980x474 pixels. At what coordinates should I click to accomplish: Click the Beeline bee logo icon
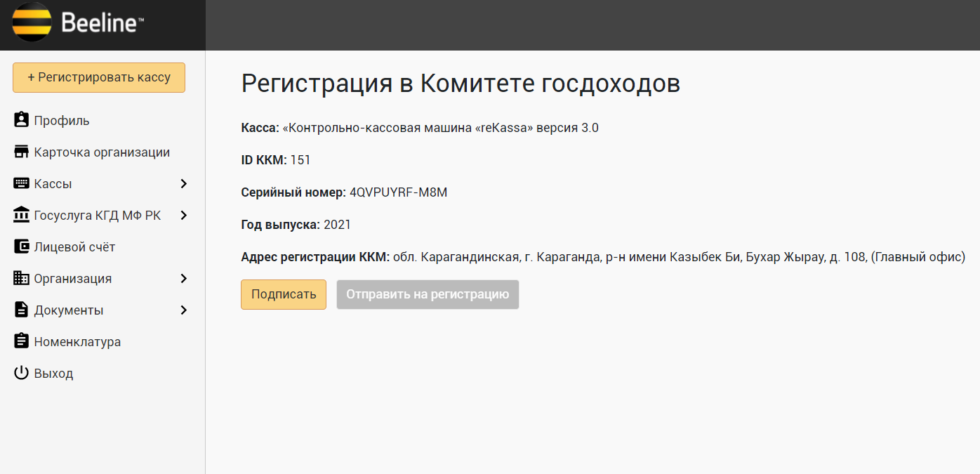click(32, 22)
